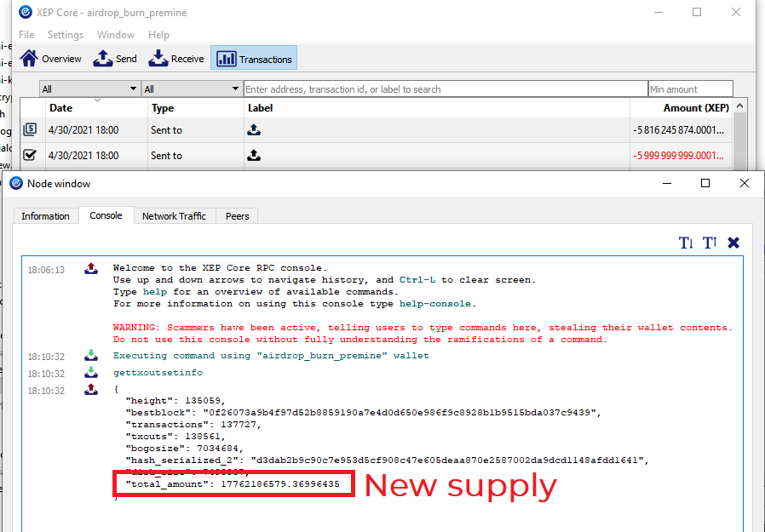Image resolution: width=765 pixels, height=532 pixels.
Task: Decrease console font size
Action: point(686,243)
